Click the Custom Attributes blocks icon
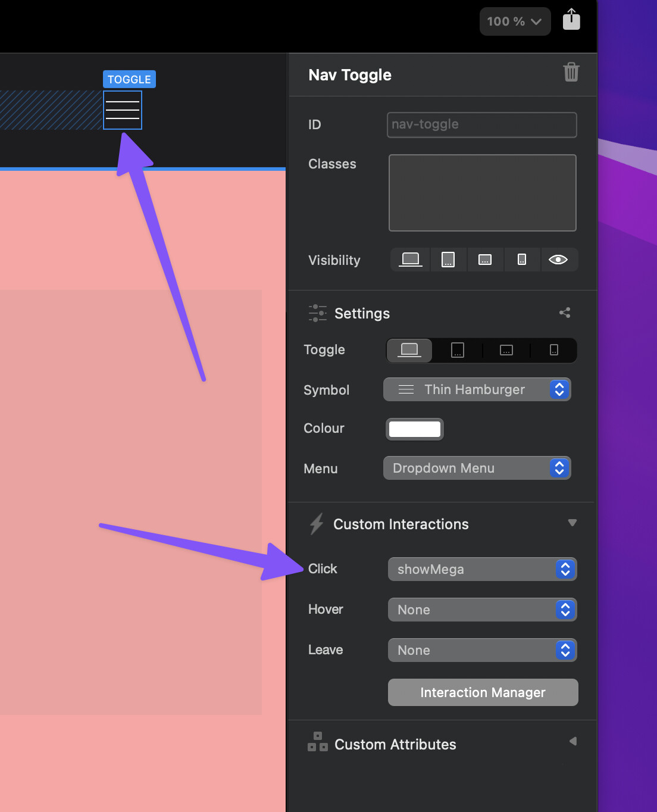This screenshot has height=812, width=657. tap(318, 742)
